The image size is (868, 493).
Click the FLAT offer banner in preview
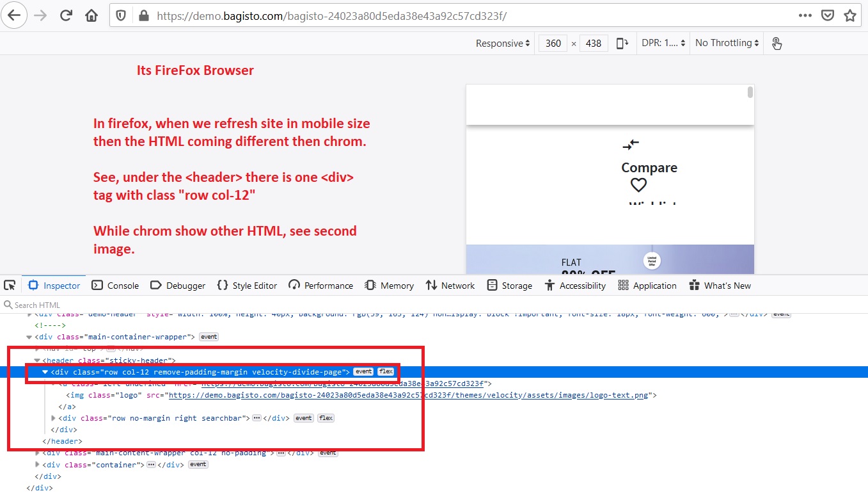coord(610,259)
